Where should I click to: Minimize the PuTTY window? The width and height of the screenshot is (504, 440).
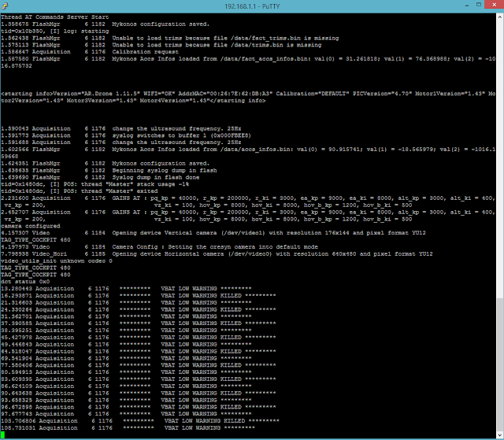467,6
